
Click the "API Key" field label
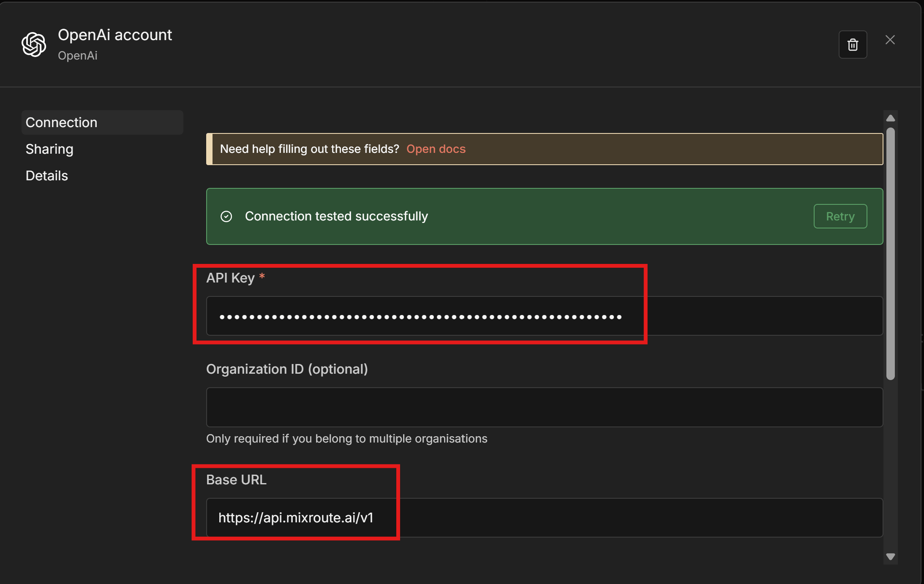tap(231, 278)
